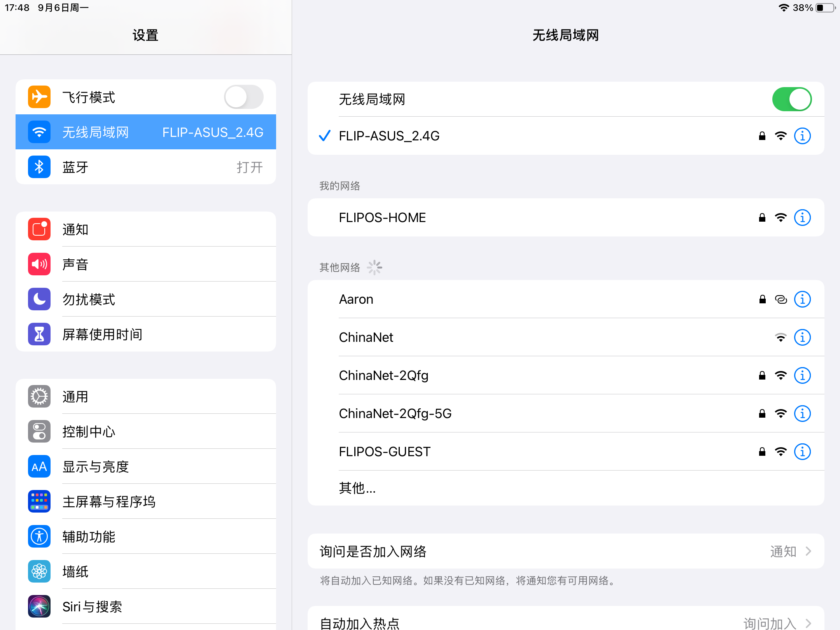This screenshot has width=840, height=630.
Task: Open 声音 settings row
Action: tap(146, 264)
